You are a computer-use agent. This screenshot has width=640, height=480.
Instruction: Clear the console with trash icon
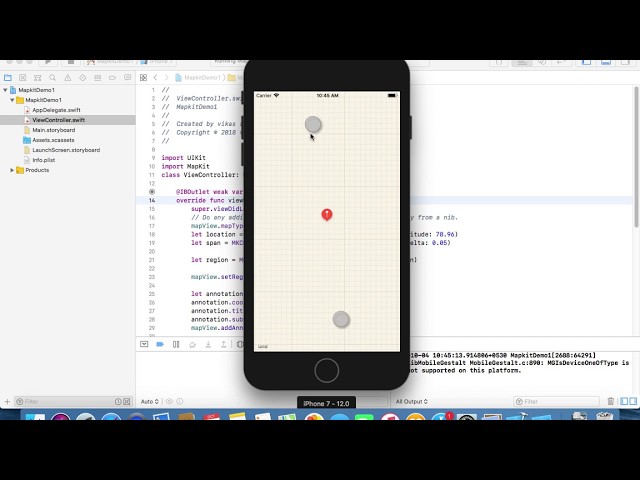(611, 402)
